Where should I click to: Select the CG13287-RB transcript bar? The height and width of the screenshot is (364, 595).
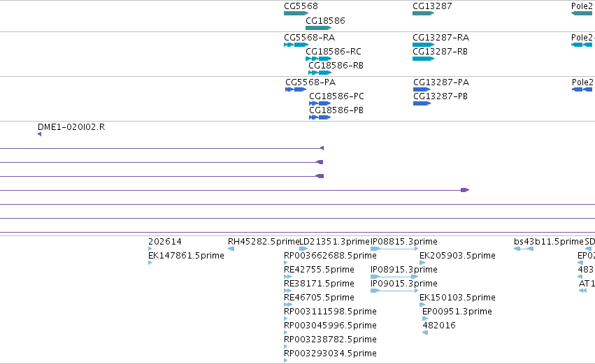[423, 59]
